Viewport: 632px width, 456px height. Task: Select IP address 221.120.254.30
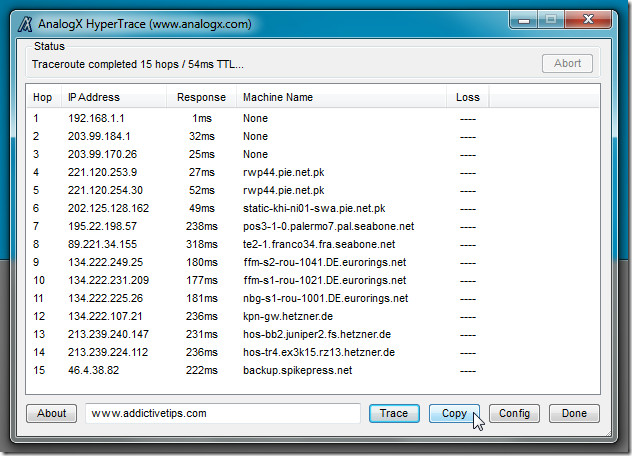(x=105, y=190)
